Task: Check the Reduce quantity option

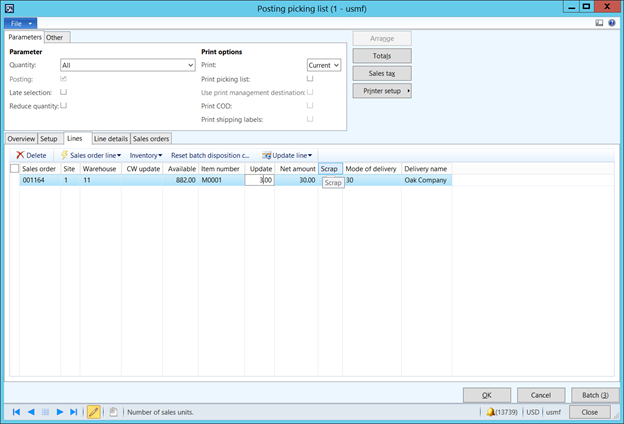Action: pyautogui.click(x=64, y=104)
